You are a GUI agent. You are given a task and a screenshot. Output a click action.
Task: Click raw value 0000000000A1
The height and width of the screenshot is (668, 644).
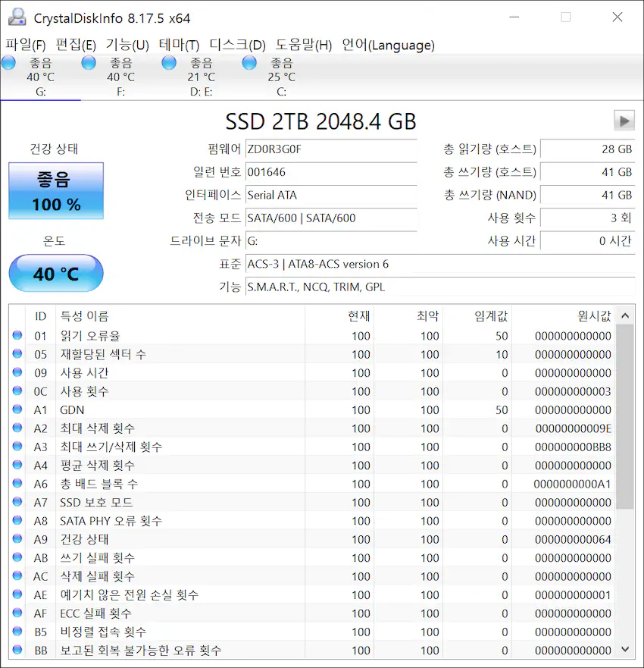573,484
